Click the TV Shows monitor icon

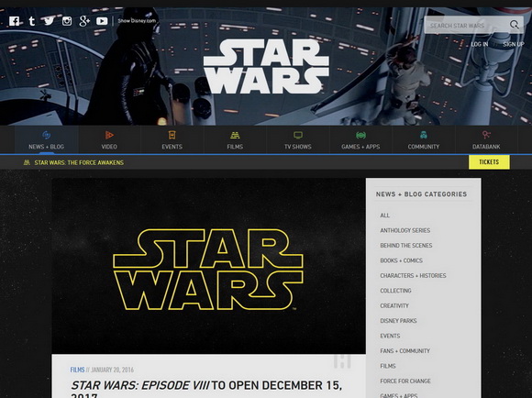coord(298,136)
